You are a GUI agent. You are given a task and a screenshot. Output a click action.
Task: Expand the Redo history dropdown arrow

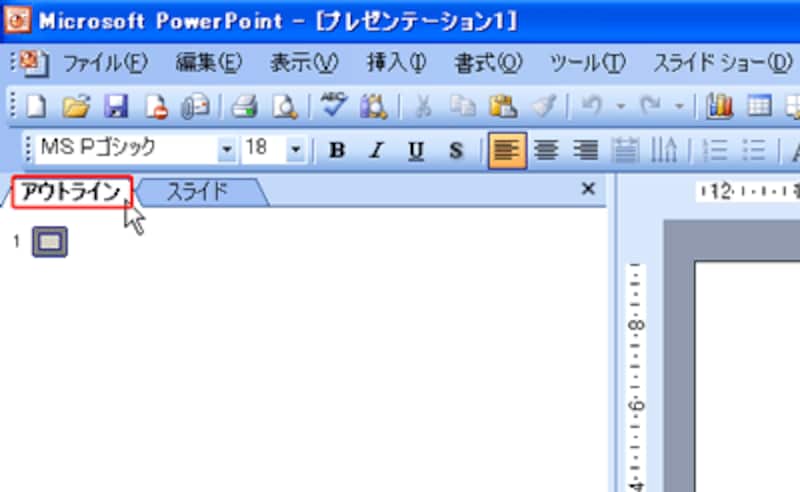click(679, 106)
